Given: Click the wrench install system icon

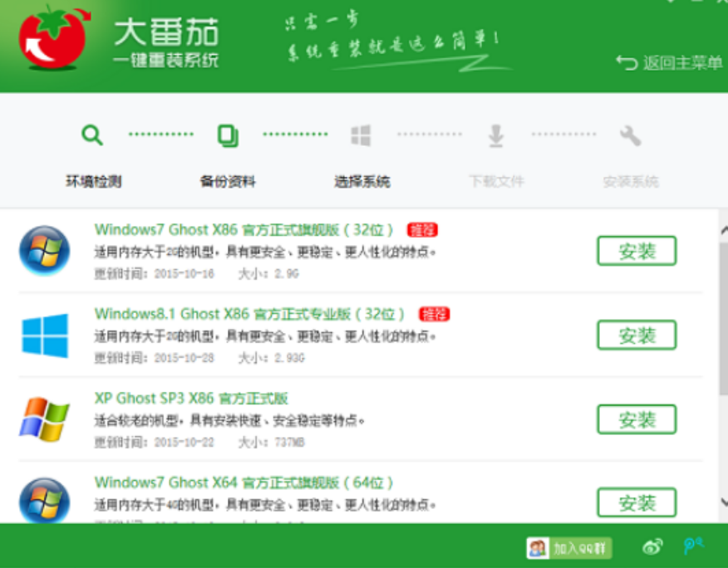Looking at the screenshot, I should [631, 135].
